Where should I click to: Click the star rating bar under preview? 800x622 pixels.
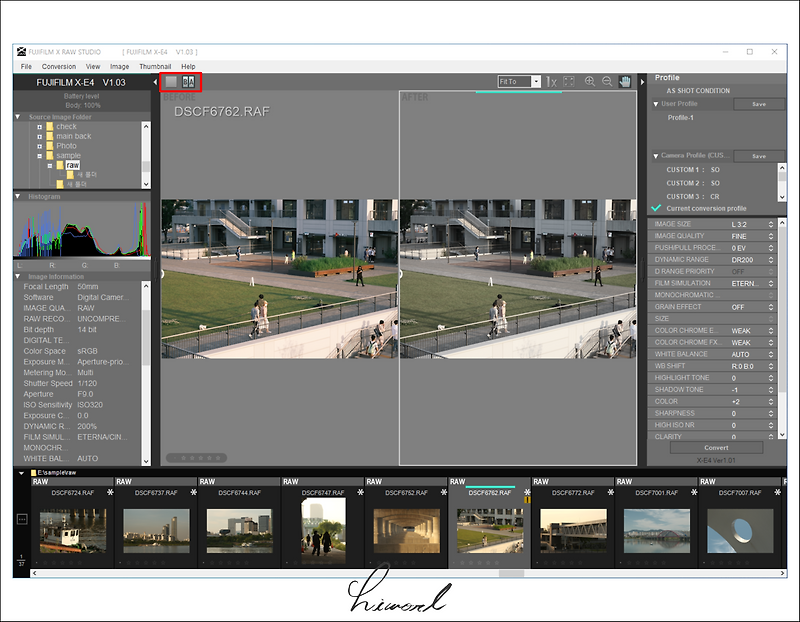point(196,458)
